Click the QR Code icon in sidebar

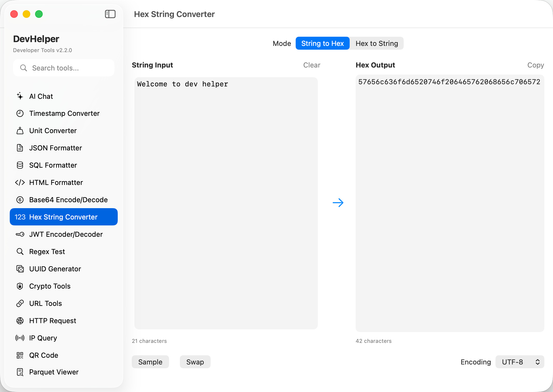20,355
